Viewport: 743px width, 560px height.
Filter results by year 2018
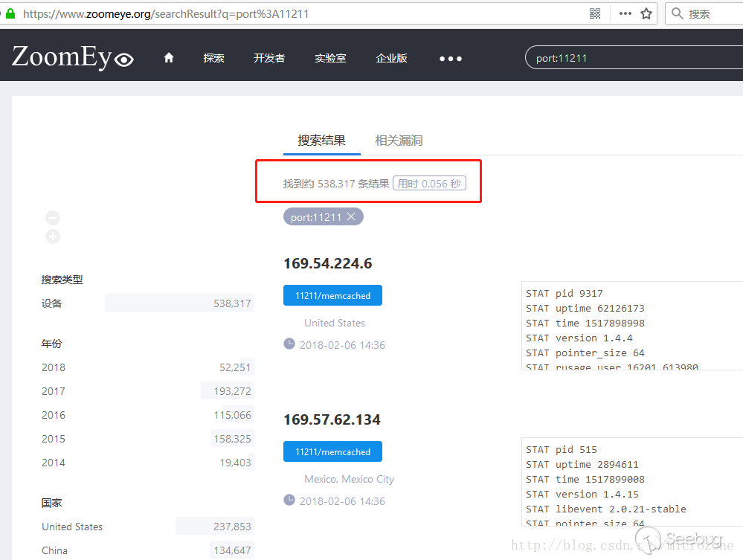[x=147, y=367]
